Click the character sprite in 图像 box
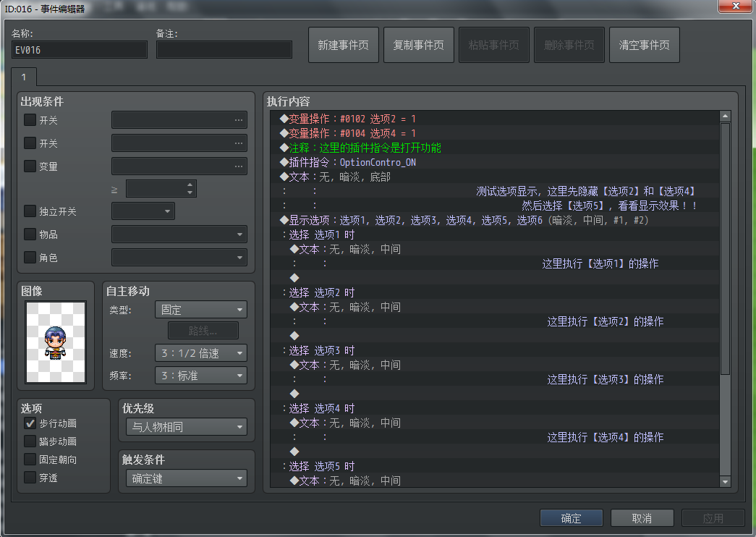 tap(56, 342)
